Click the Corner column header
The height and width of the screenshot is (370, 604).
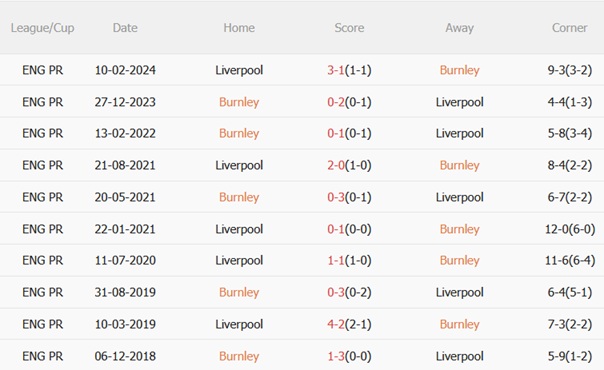click(569, 28)
